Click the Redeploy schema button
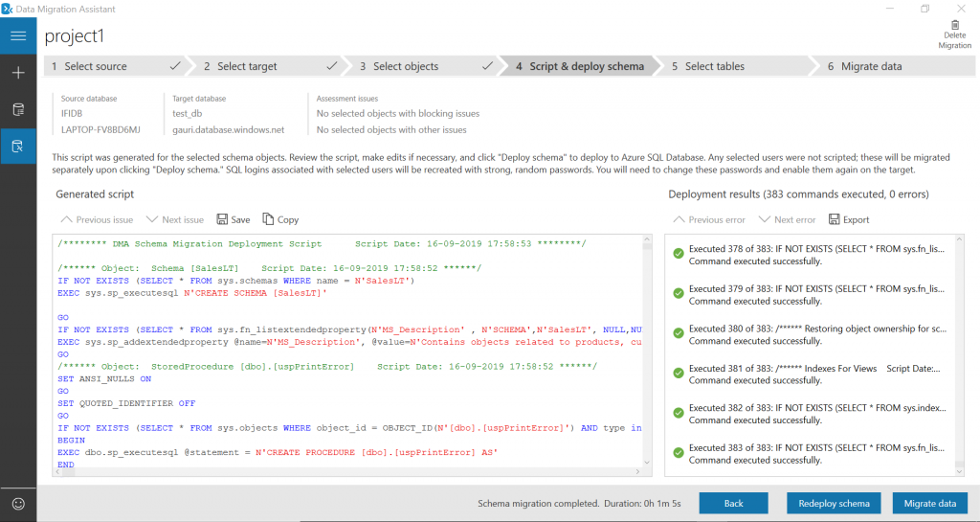This screenshot has width=980, height=522. [834, 503]
